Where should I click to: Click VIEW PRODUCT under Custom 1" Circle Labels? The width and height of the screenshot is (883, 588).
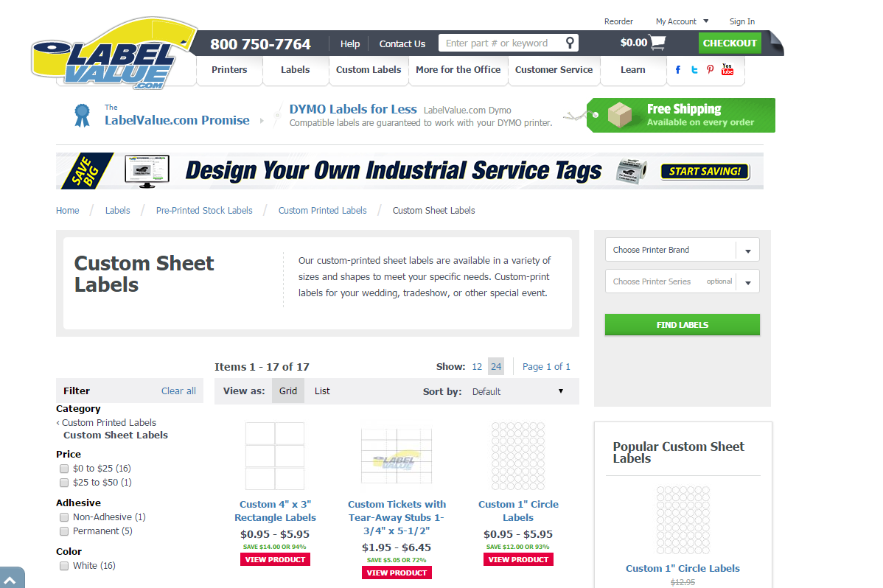[518, 559]
